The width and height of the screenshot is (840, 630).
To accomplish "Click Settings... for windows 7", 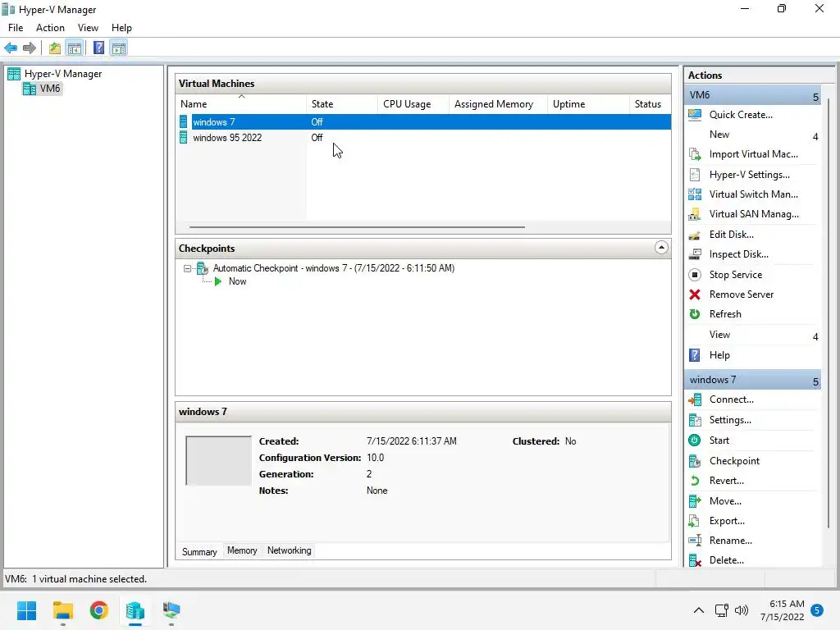I will (730, 420).
